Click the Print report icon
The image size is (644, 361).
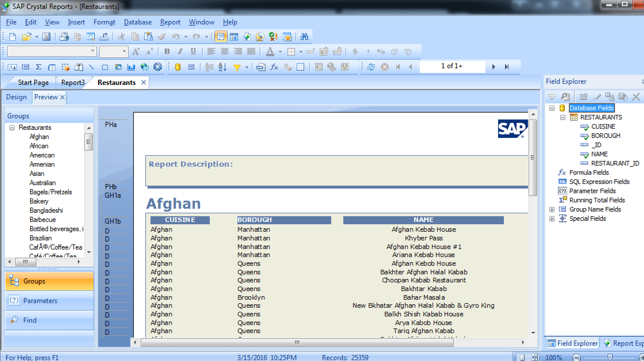[64, 37]
